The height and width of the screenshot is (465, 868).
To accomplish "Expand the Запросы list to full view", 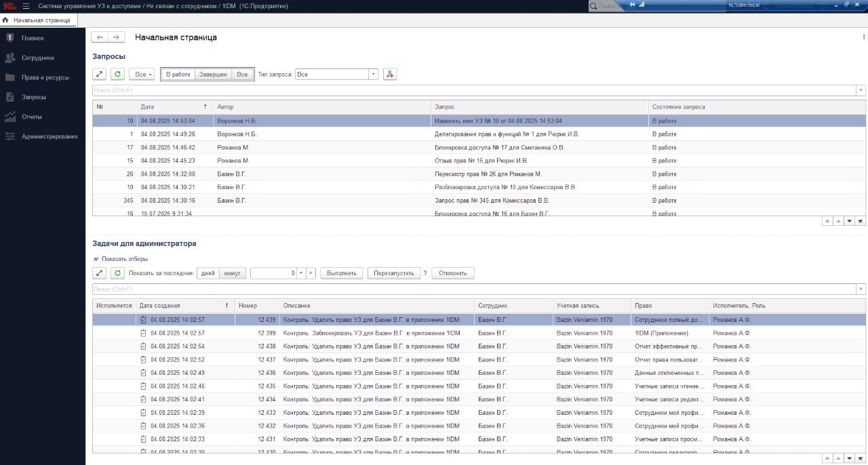I will coord(100,75).
